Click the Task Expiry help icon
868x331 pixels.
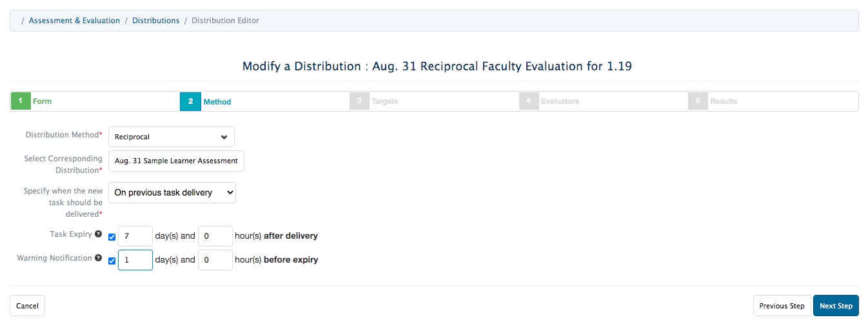98,234
